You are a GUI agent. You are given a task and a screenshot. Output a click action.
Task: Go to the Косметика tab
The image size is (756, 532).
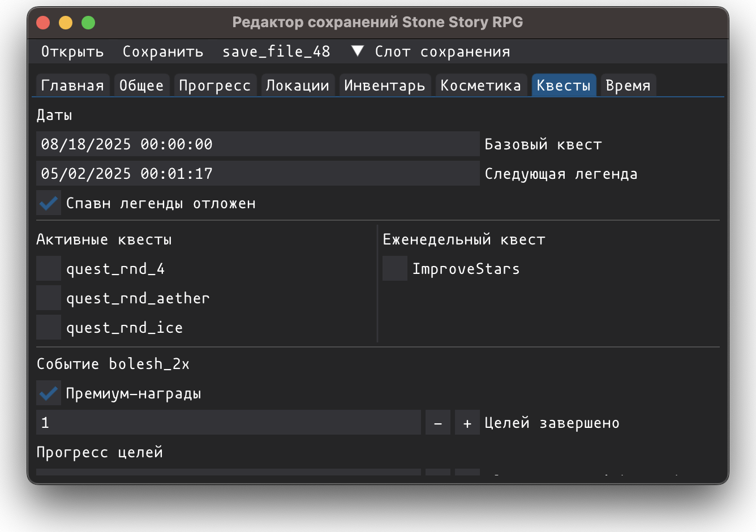(x=480, y=85)
